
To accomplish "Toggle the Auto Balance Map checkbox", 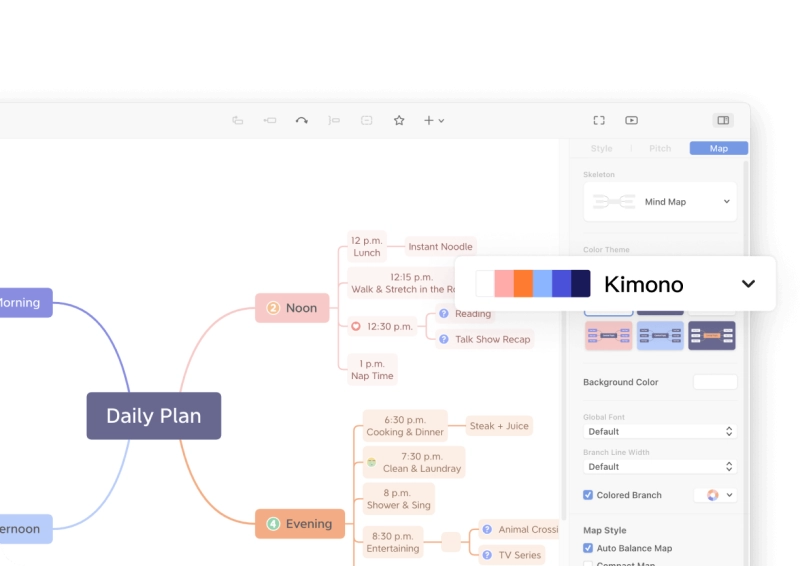I will [588, 548].
